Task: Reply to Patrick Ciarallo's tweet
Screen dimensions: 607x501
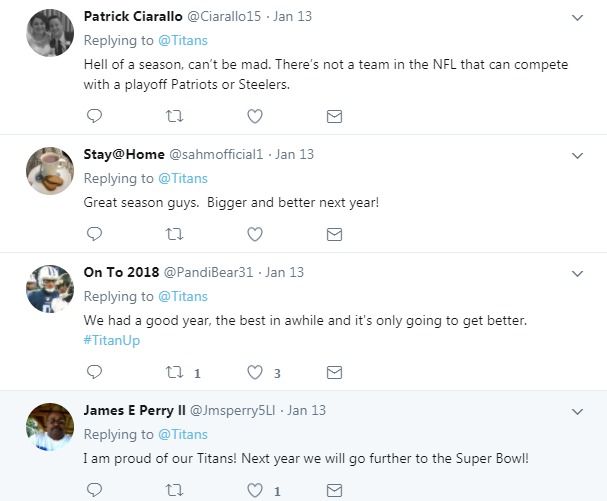Action: pos(94,116)
